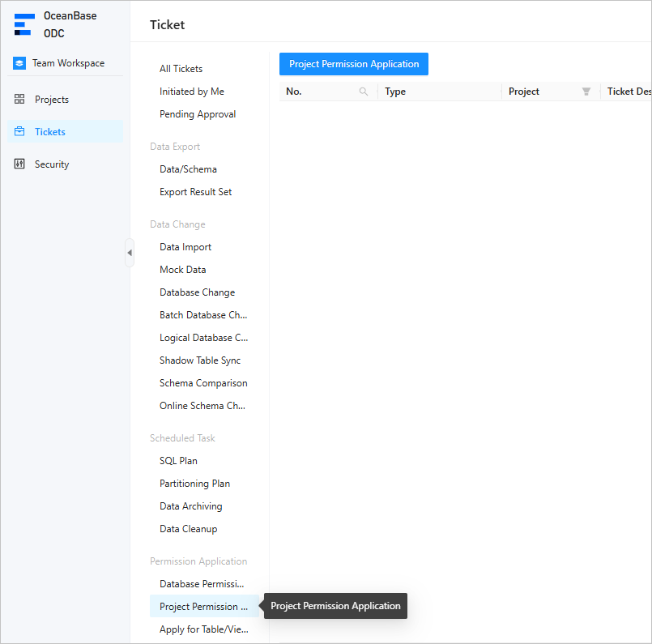This screenshot has height=644, width=652.
Task: Click the Team Workspace icon
Action: (19, 63)
